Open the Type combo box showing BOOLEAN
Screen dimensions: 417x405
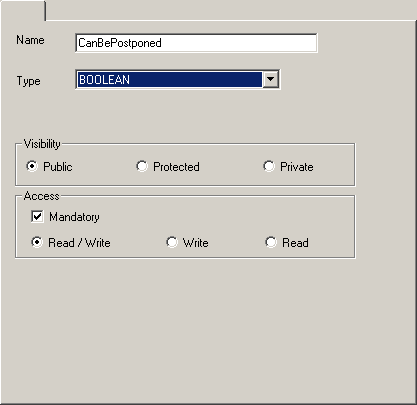[x=178, y=80]
